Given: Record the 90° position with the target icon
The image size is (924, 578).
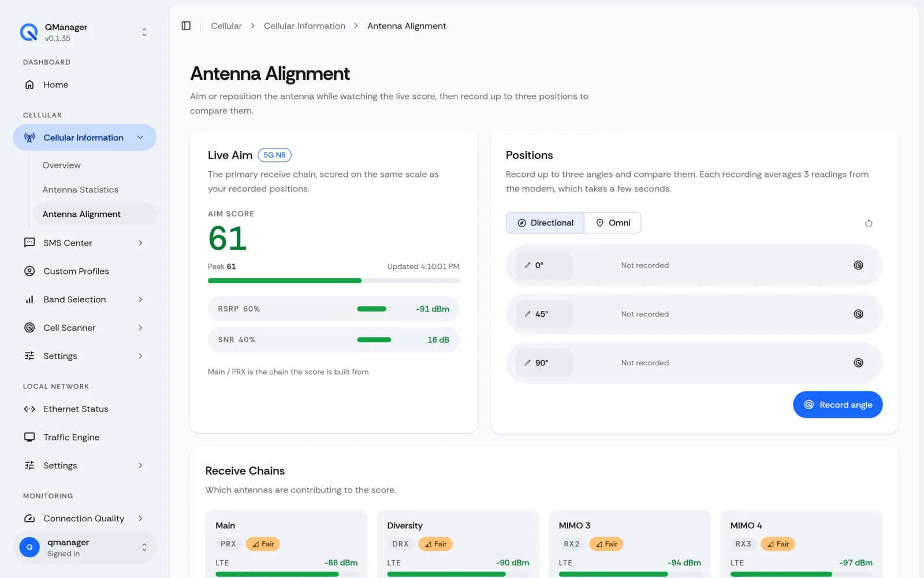Looking at the screenshot, I should (x=858, y=363).
